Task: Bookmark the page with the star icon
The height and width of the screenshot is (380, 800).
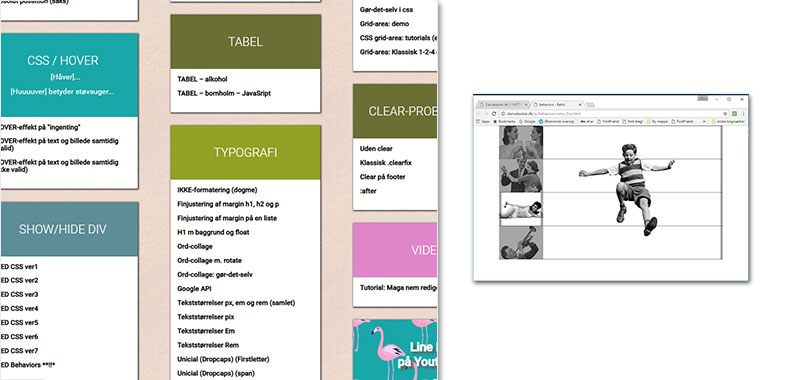Action: 725,114
